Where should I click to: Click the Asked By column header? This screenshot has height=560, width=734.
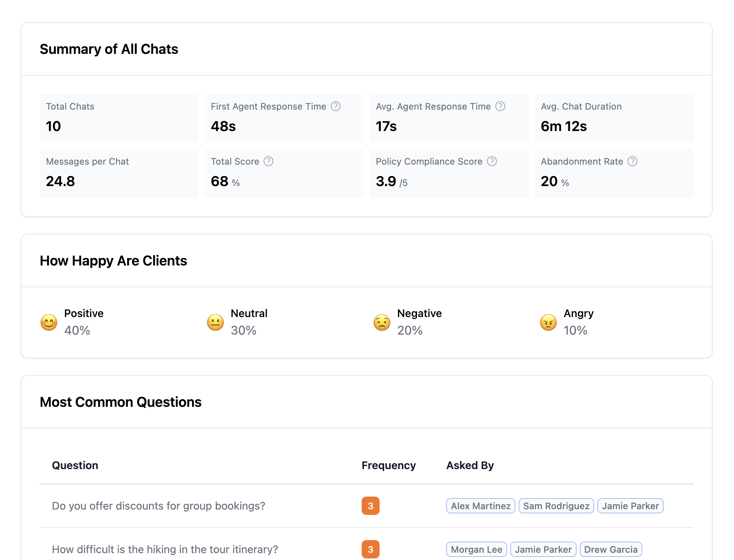click(x=470, y=465)
